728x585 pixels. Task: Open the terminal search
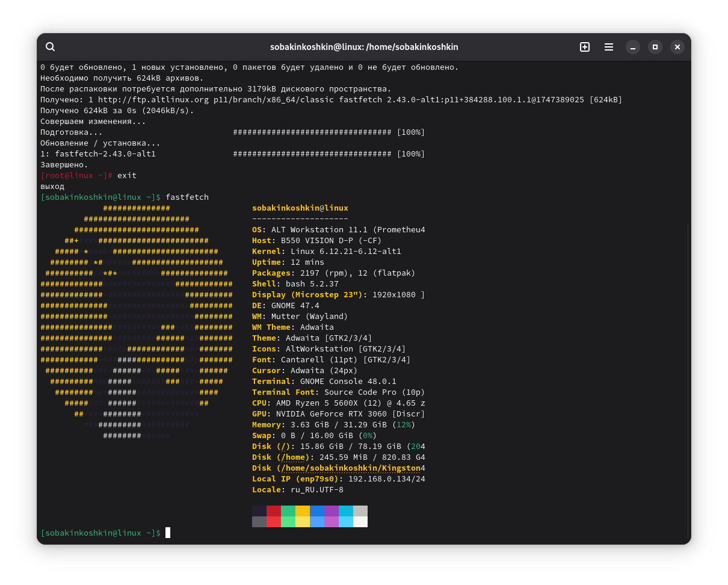pyautogui.click(x=51, y=47)
